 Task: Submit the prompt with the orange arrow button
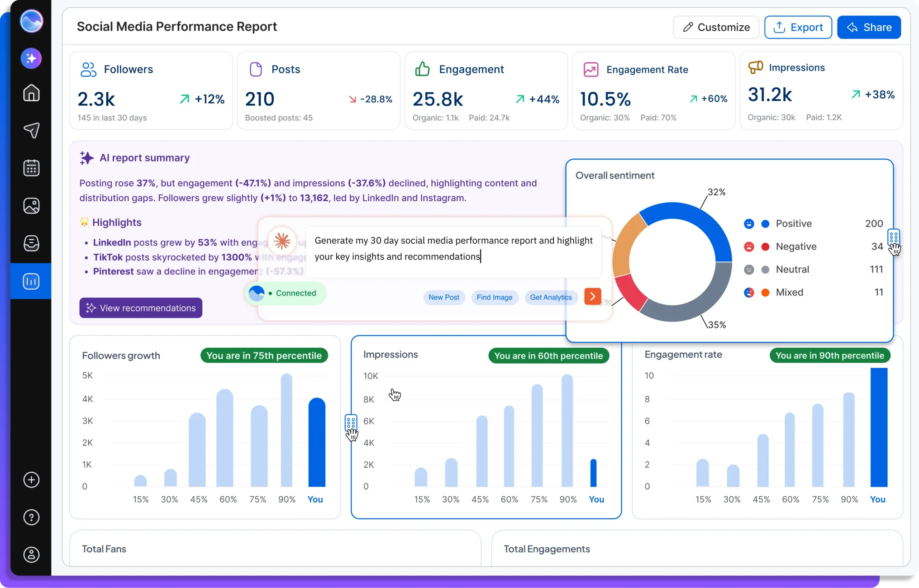click(592, 297)
